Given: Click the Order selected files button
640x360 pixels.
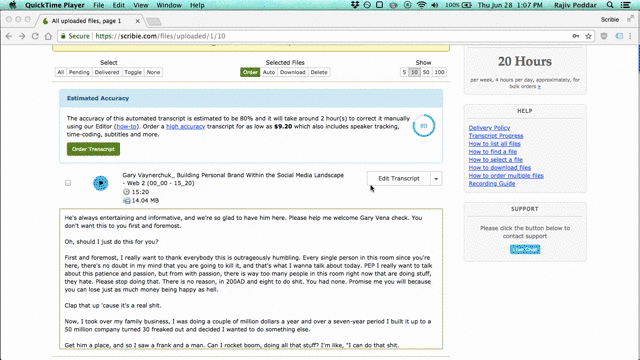Looking at the screenshot, I should 250,72.
